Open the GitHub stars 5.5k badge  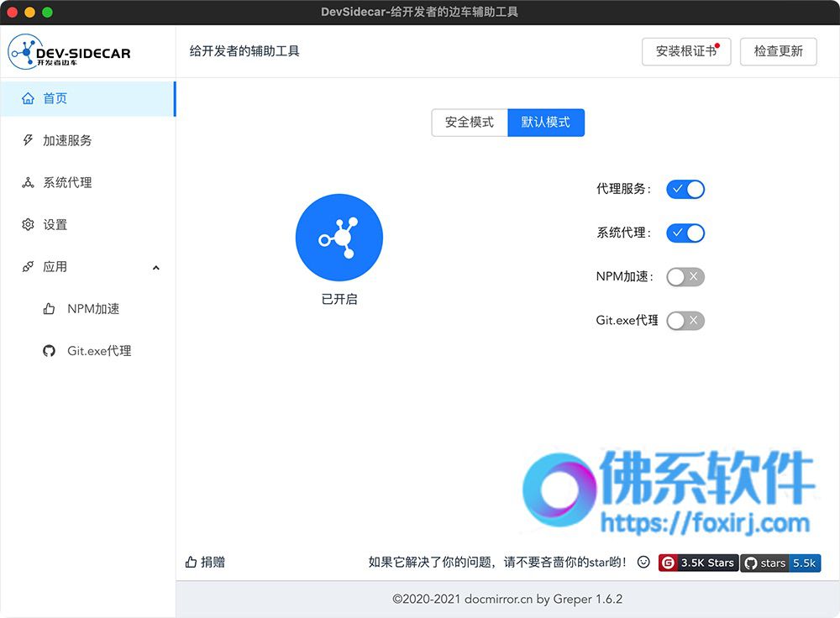click(x=780, y=563)
